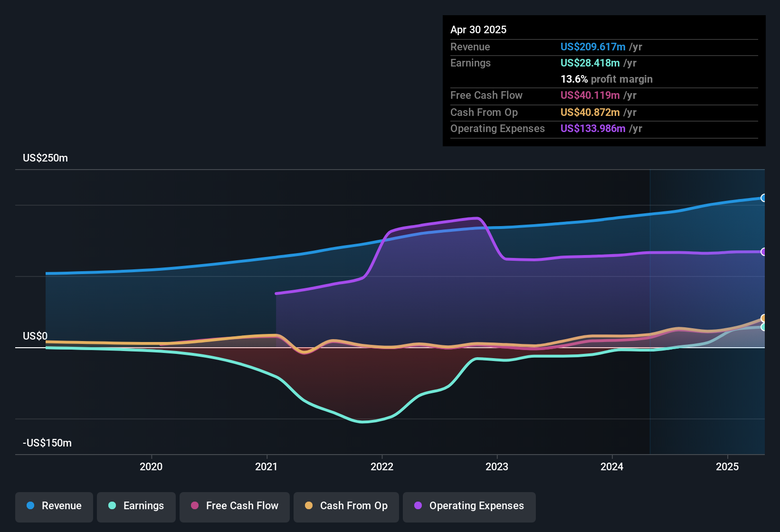Click the Apr 30 2025 tooltip date

(x=478, y=29)
